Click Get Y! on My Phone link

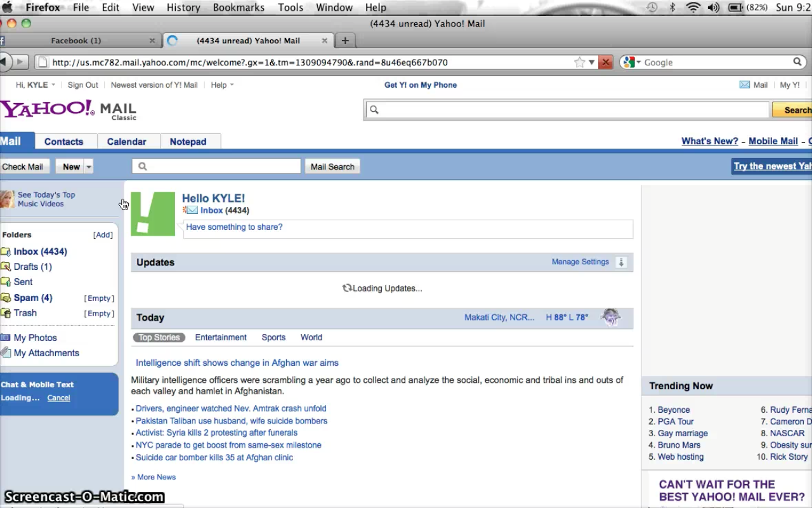pos(421,85)
